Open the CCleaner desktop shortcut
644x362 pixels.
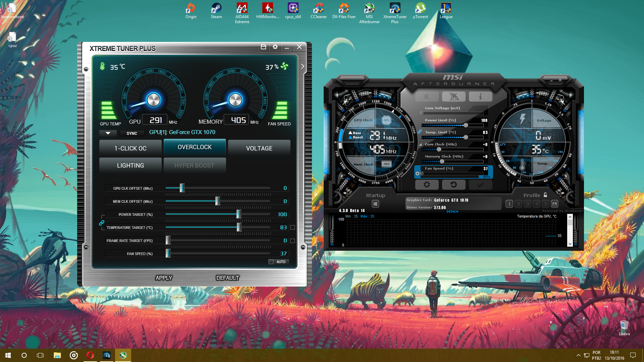click(319, 11)
